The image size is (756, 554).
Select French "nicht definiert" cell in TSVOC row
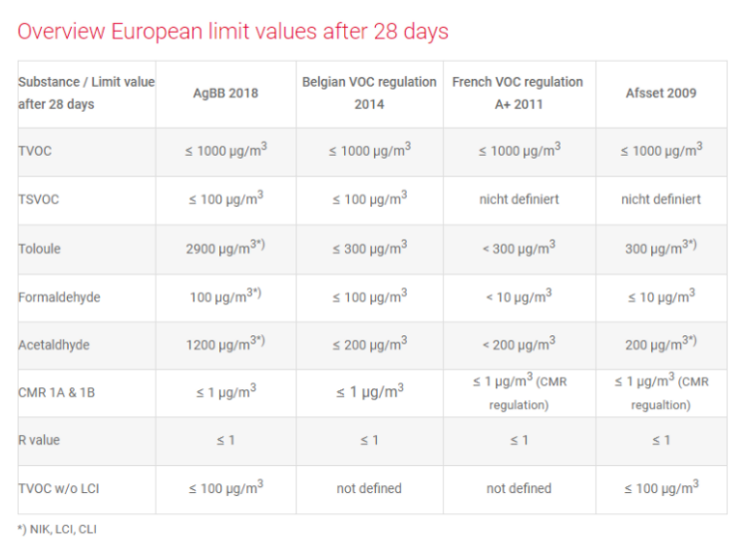519,200
